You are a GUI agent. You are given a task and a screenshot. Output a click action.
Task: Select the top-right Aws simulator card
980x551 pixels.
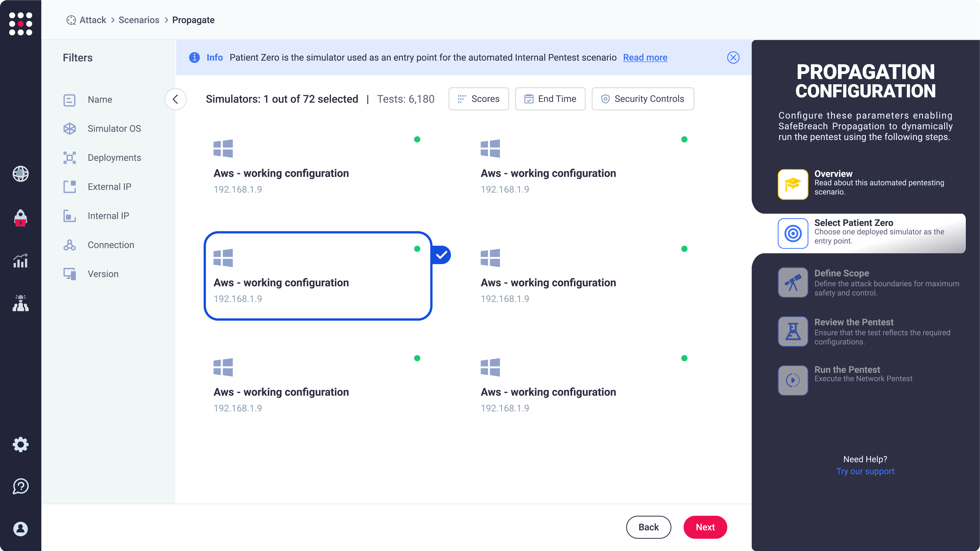(x=585, y=167)
